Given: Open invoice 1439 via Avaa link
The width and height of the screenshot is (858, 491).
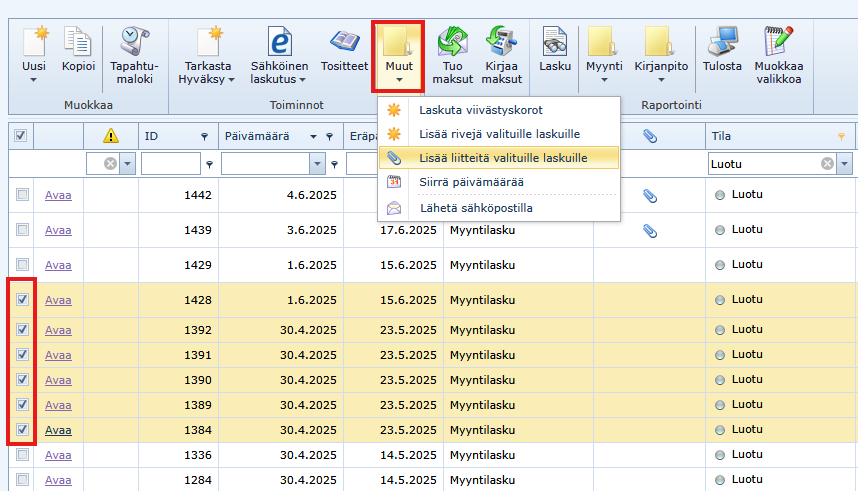Looking at the screenshot, I should pos(58,230).
